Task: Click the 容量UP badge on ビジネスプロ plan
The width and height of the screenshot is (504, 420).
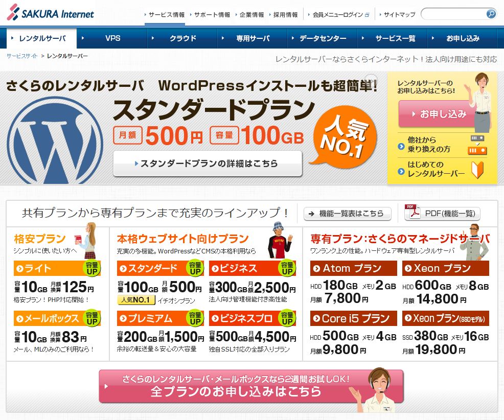Action: pos(287,318)
